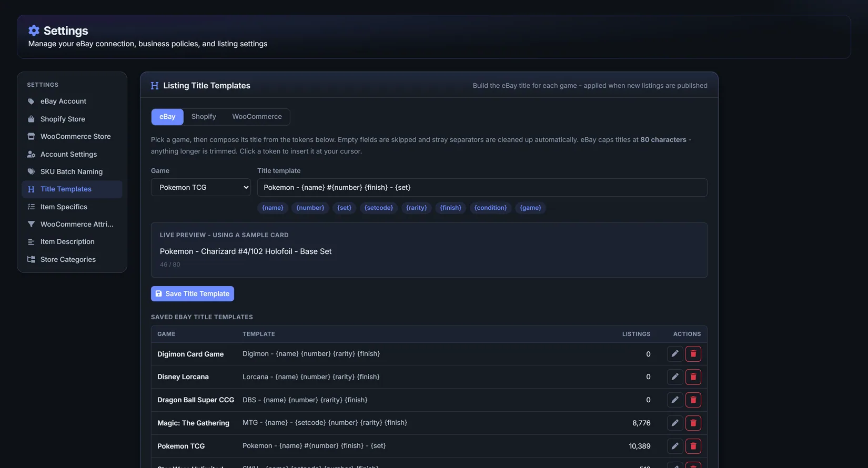868x468 pixels.
Task: Open SKU Batch Naming settings
Action: tap(72, 172)
